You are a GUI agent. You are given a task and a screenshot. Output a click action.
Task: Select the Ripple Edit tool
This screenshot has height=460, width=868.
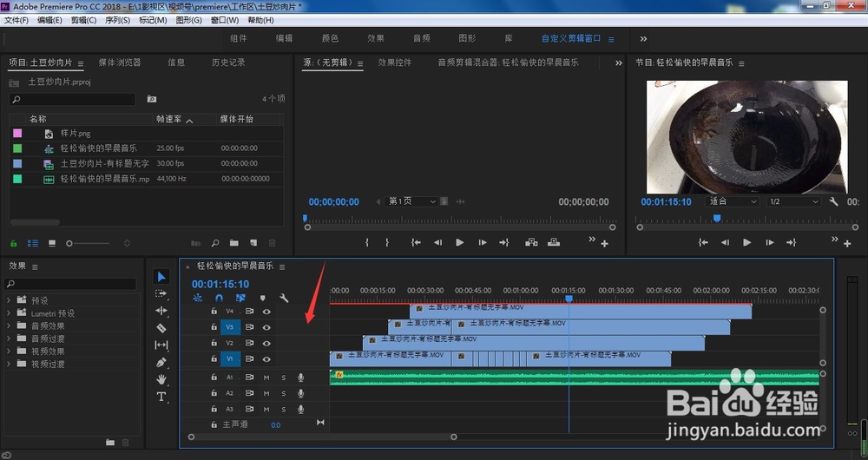[x=161, y=311]
